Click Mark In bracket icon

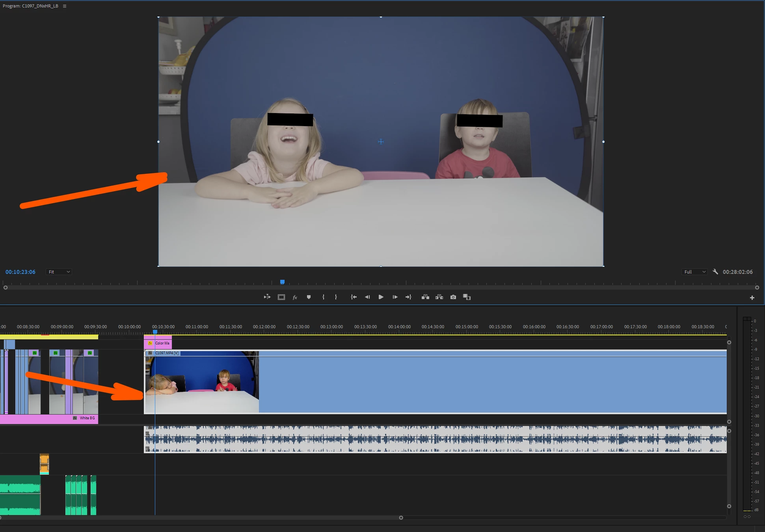(x=323, y=297)
